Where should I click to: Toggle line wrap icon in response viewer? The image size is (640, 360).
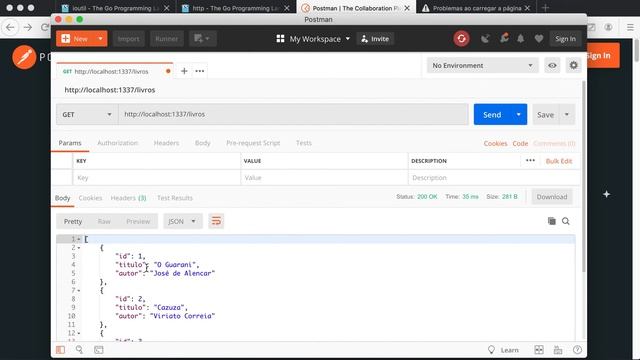pos(216,221)
